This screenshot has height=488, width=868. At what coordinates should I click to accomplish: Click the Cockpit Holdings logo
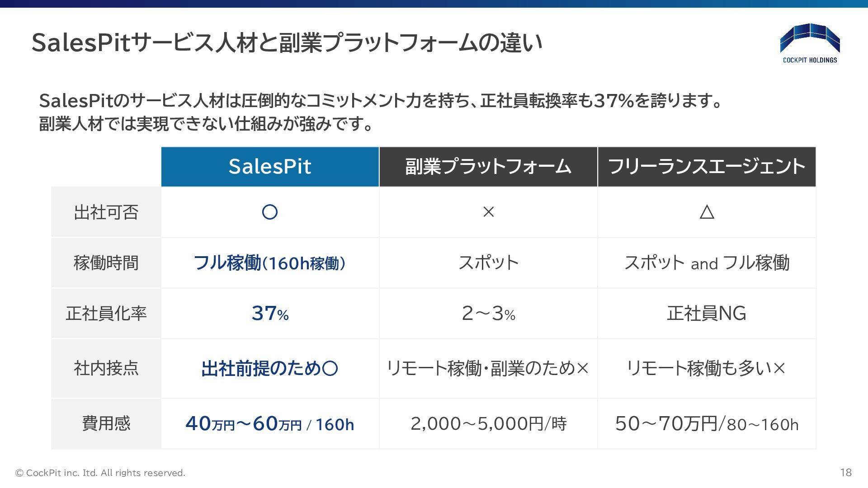[810, 43]
